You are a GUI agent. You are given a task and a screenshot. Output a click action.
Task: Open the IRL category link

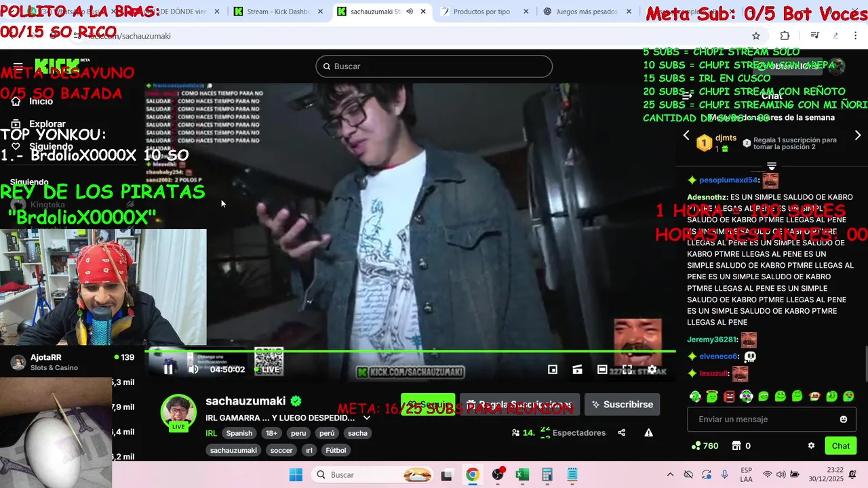point(211,433)
